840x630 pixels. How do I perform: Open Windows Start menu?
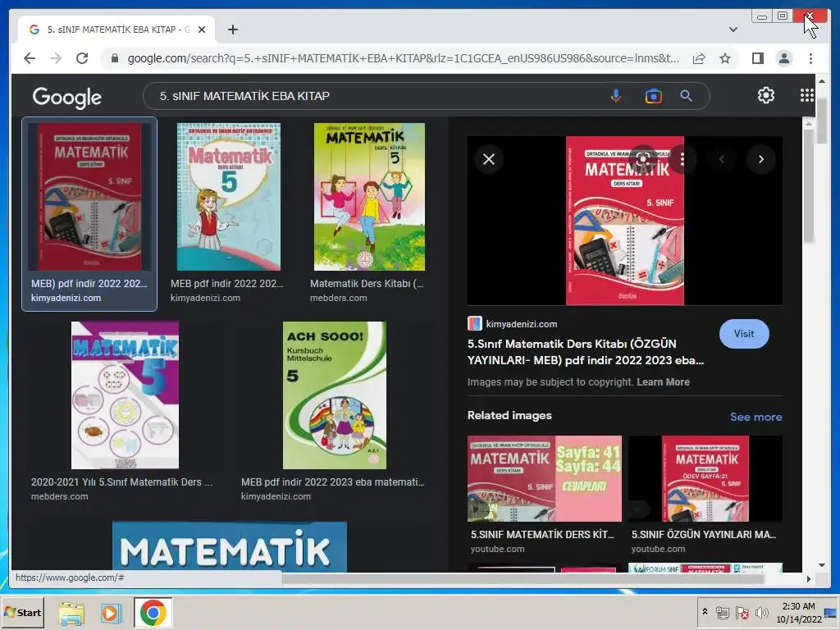pos(22,612)
